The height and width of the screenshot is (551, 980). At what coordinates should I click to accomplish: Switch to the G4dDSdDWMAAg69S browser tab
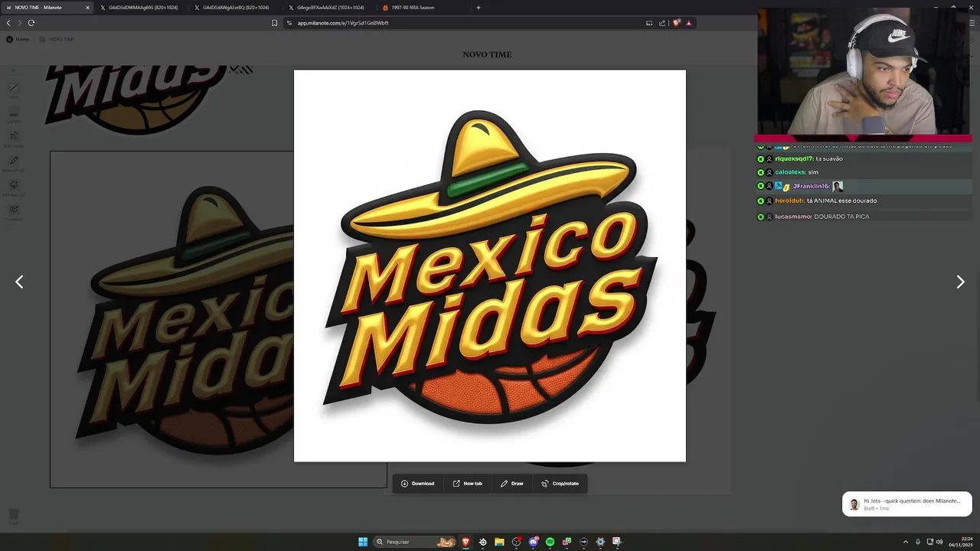coord(142,8)
